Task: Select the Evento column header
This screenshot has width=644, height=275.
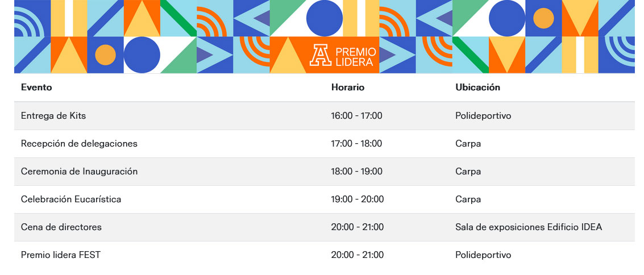Action: tap(36, 88)
